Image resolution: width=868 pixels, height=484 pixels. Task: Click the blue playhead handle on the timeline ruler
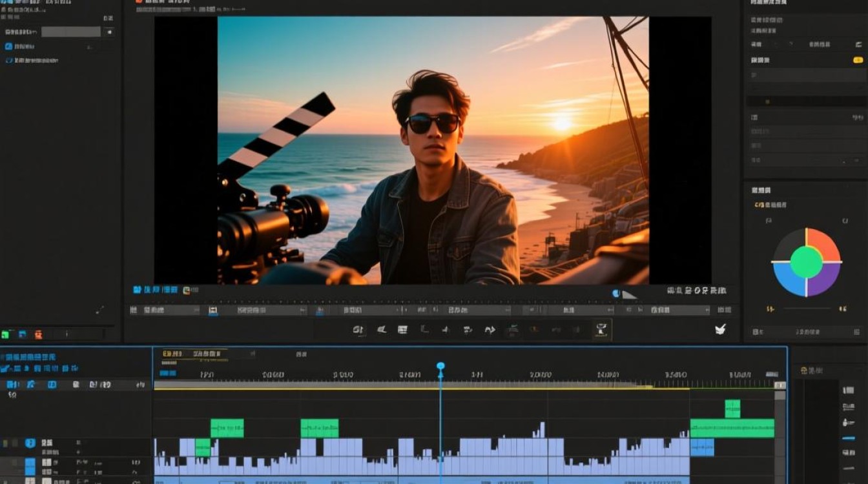point(440,366)
